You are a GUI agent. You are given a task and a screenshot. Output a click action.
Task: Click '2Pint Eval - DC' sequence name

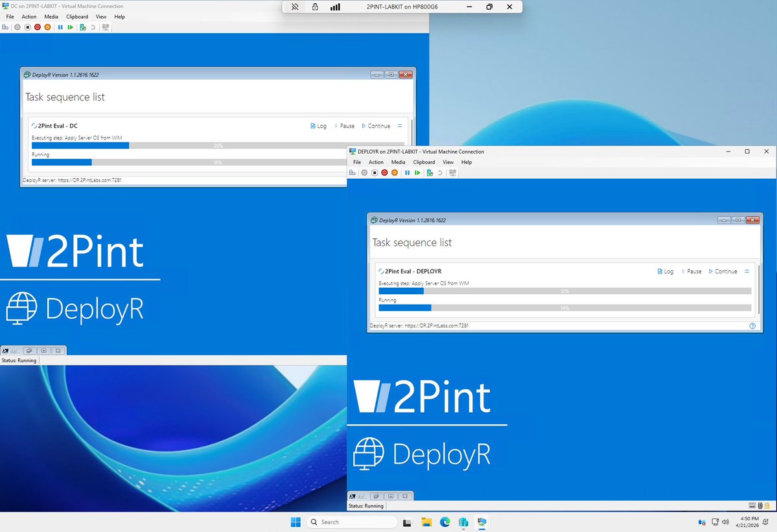tap(58, 126)
